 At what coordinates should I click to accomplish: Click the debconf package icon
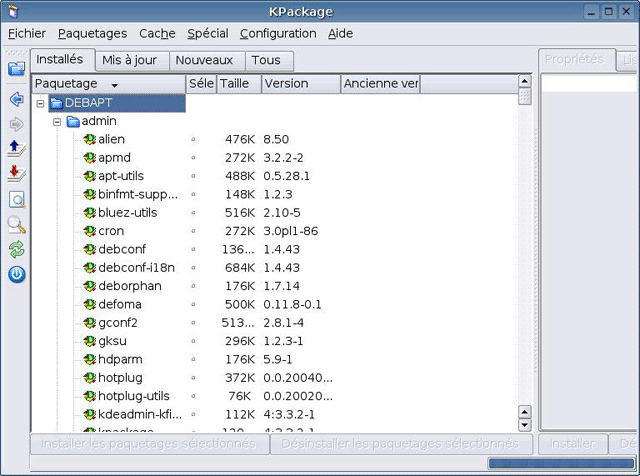[89, 249]
